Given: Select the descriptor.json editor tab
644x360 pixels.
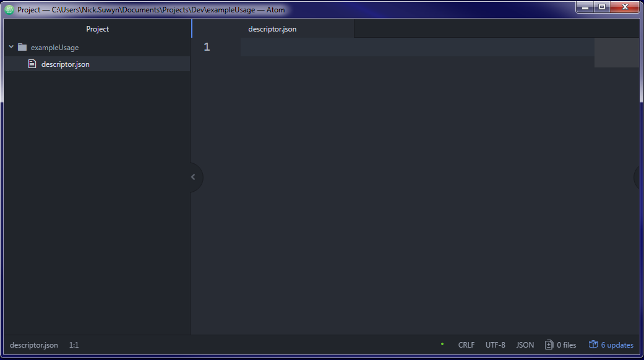Looking at the screenshot, I should pyautogui.click(x=272, y=28).
